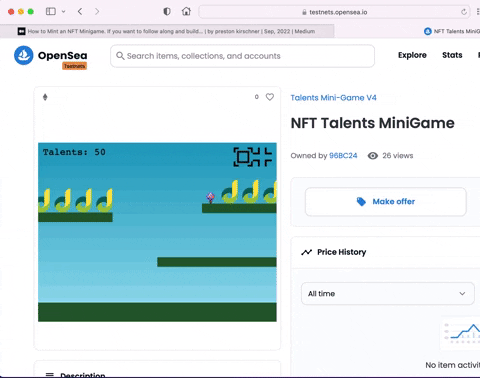Viewport: 480px width, 378px height.
Task: Focus the OpenSea search items field
Action: pyautogui.click(x=242, y=56)
